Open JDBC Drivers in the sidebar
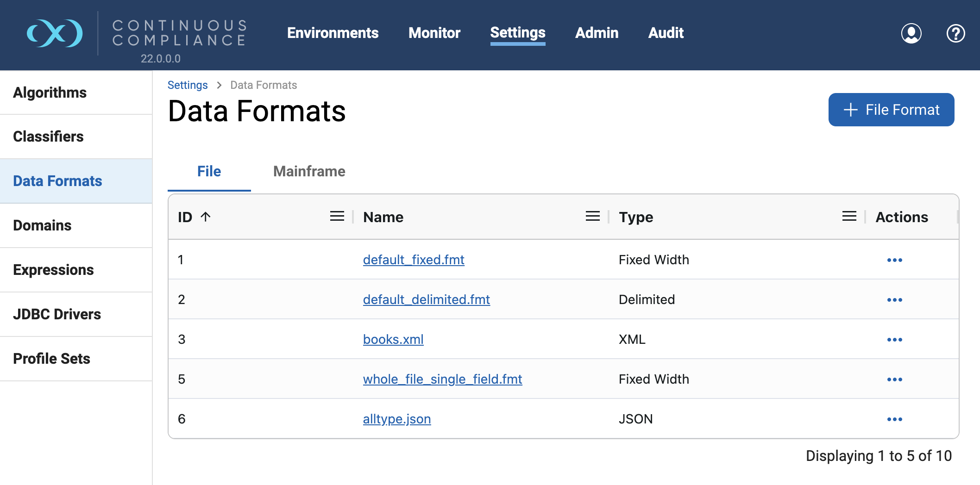Screen dimensions: 980x485 [x=76, y=314]
